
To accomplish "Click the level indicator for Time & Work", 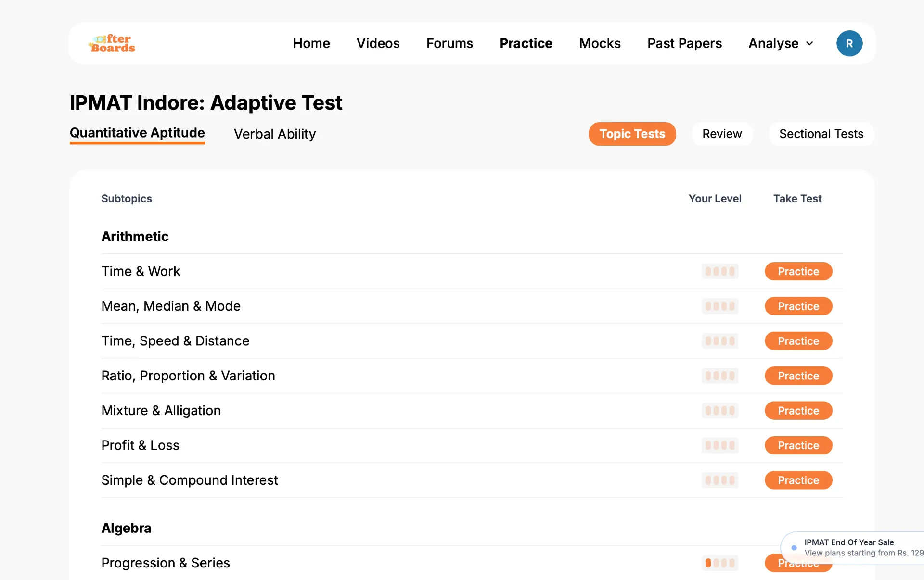I will pos(720,271).
